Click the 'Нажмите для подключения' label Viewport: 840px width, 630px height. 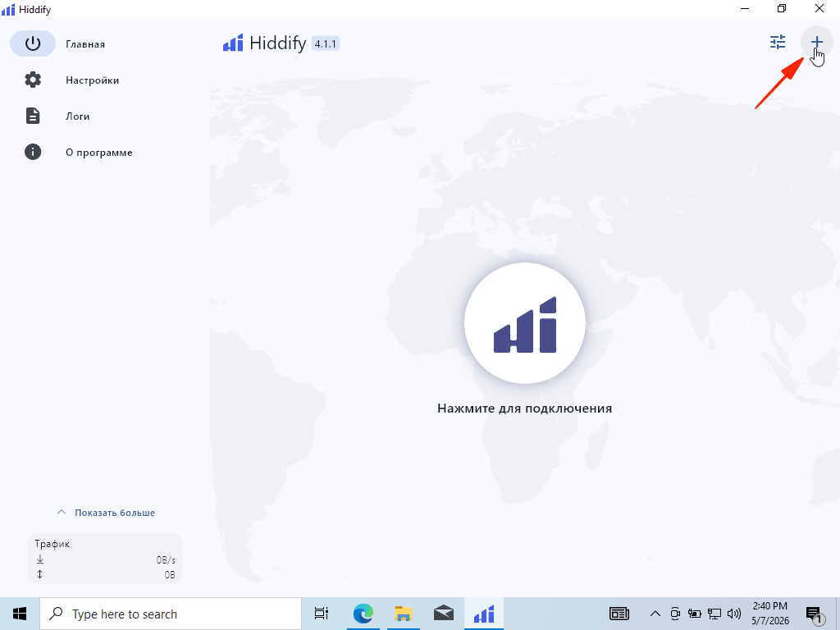click(524, 409)
